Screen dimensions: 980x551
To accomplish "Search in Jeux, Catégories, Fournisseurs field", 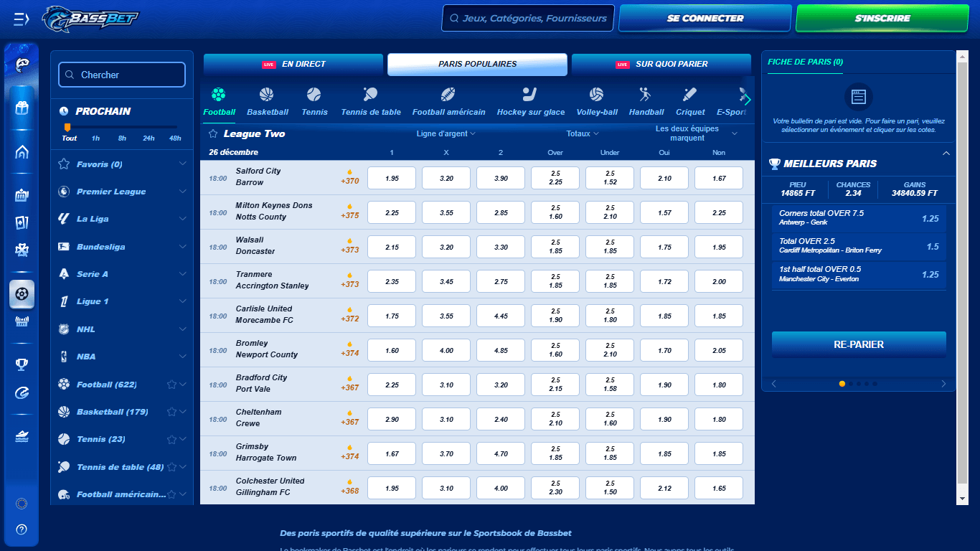I will pos(528,18).
